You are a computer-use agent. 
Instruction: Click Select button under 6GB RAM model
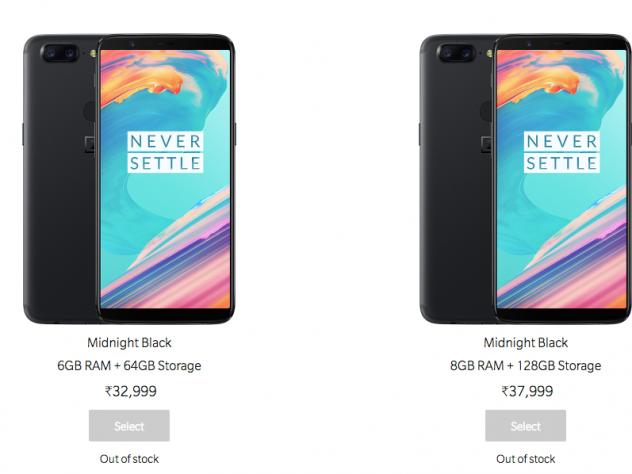point(129,426)
